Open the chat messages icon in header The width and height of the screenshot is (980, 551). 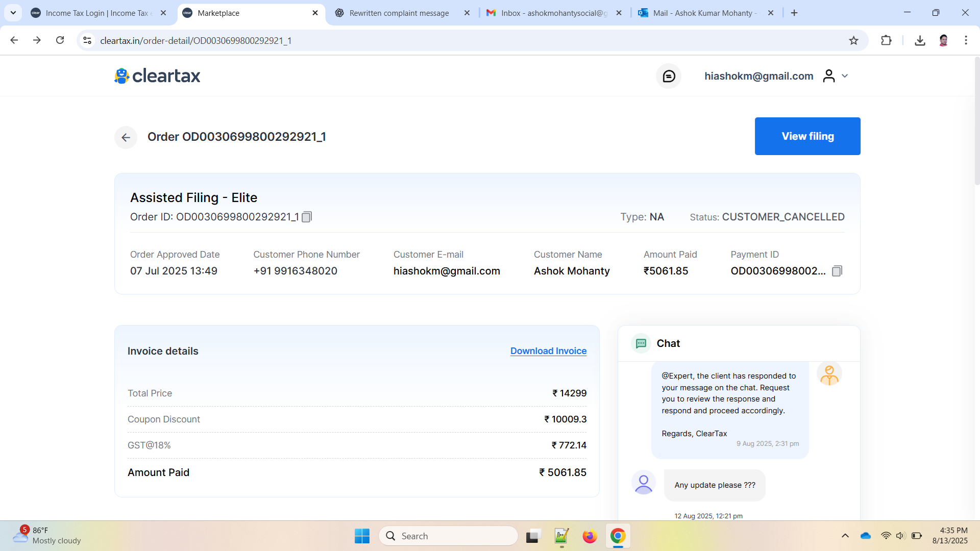pos(669,76)
